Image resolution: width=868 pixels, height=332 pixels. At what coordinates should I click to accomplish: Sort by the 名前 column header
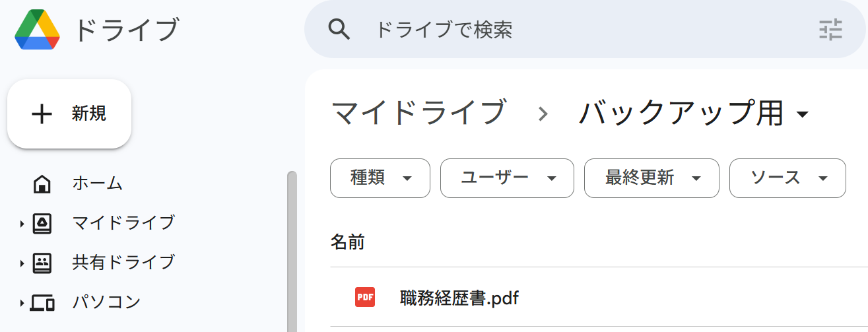(348, 242)
